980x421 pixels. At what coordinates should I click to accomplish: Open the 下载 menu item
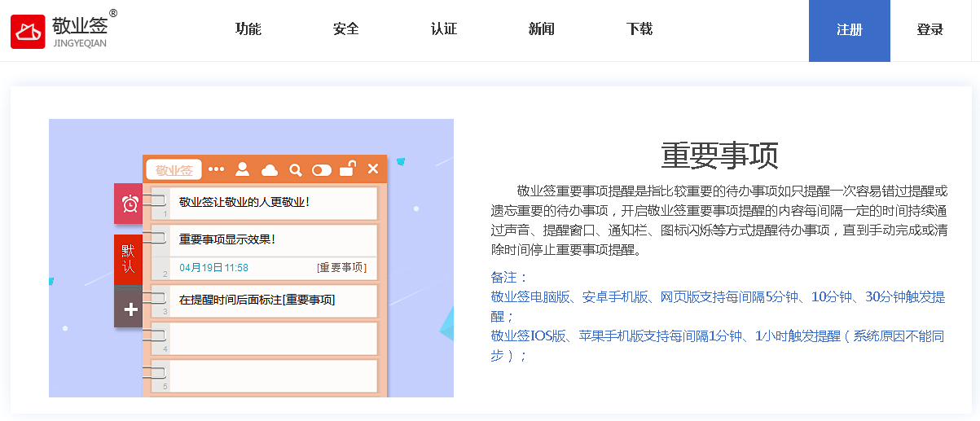[x=639, y=29]
